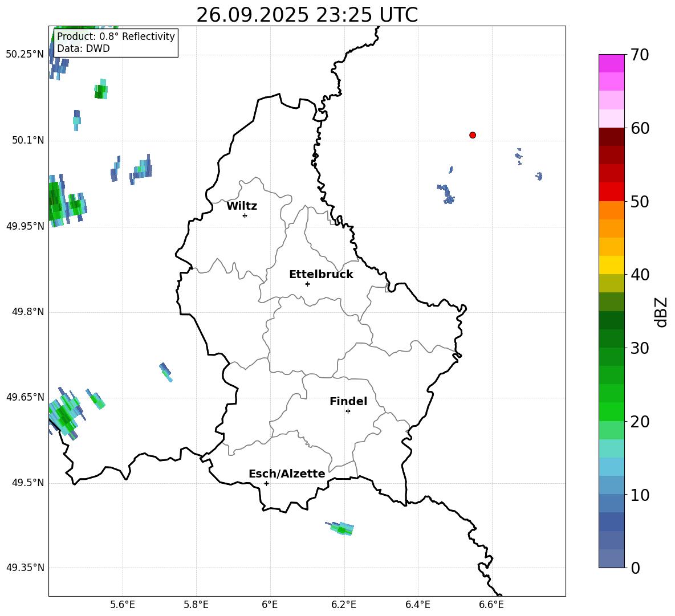Click the Wiltz station cross marker

(x=245, y=215)
